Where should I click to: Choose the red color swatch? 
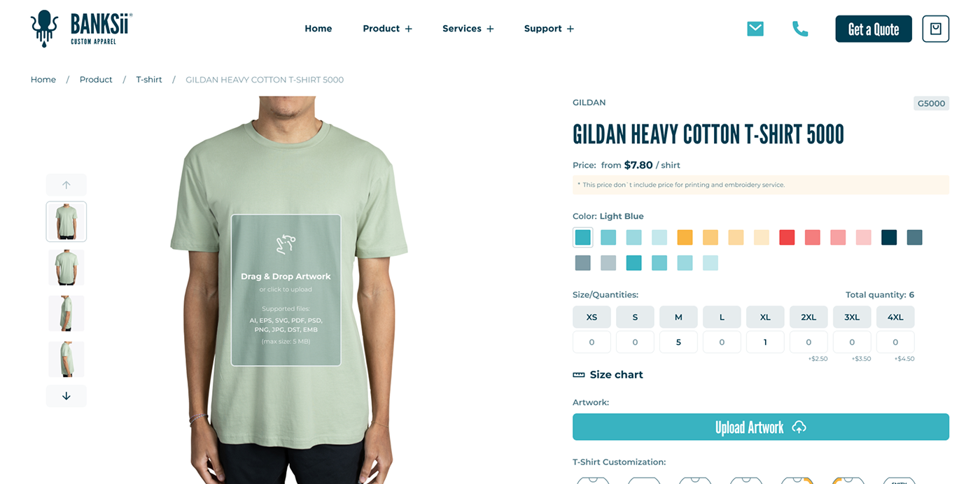[787, 238]
